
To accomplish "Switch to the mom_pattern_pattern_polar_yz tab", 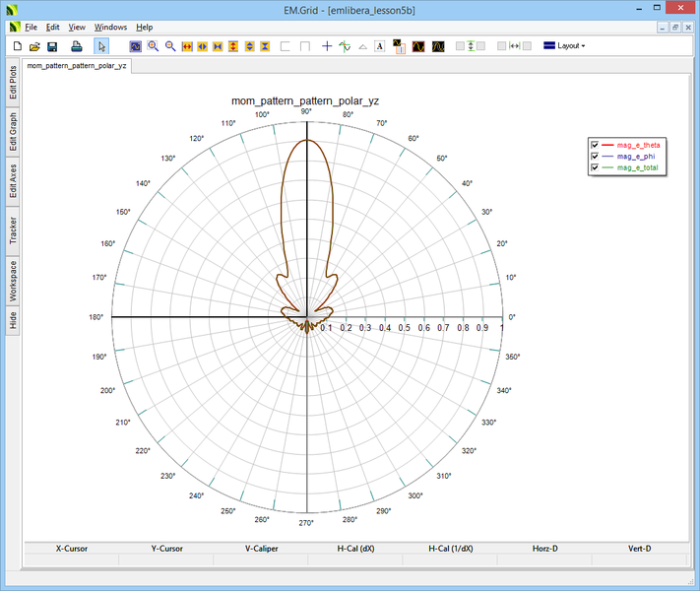I will (77, 67).
